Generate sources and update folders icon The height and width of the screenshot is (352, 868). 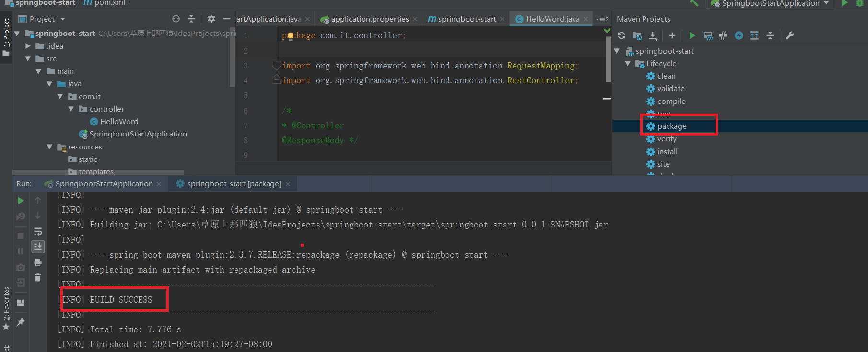click(637, 35)
